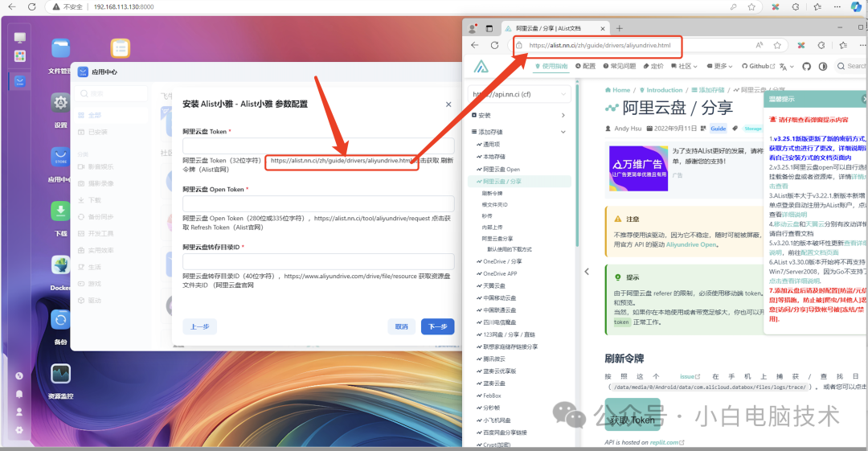Click 取消 button in install dialog

pyautogui.click(x=401, y=327)
